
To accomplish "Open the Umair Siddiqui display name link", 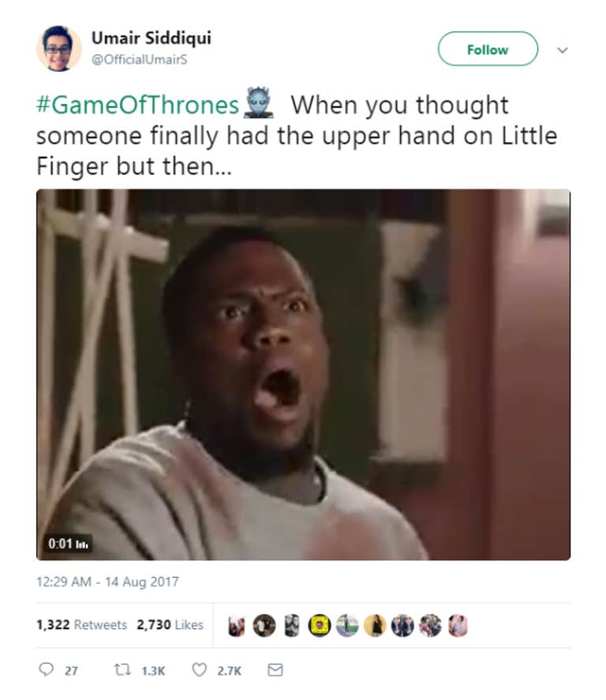I will tap(151, 38).
